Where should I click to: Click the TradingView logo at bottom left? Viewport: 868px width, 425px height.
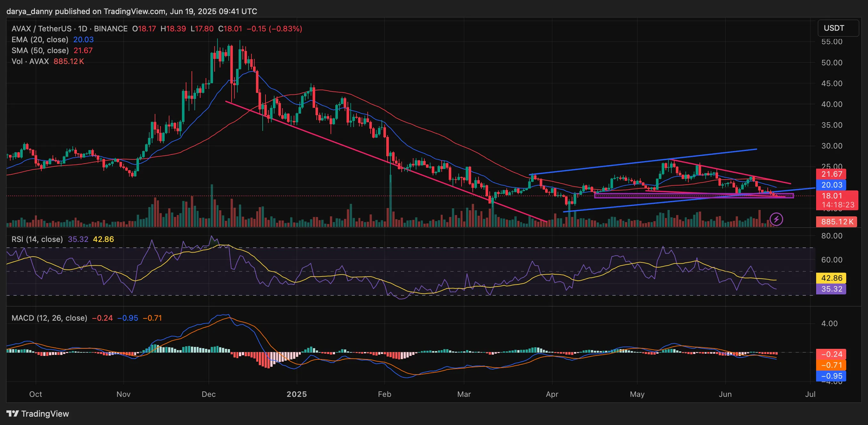pos(13,413)
